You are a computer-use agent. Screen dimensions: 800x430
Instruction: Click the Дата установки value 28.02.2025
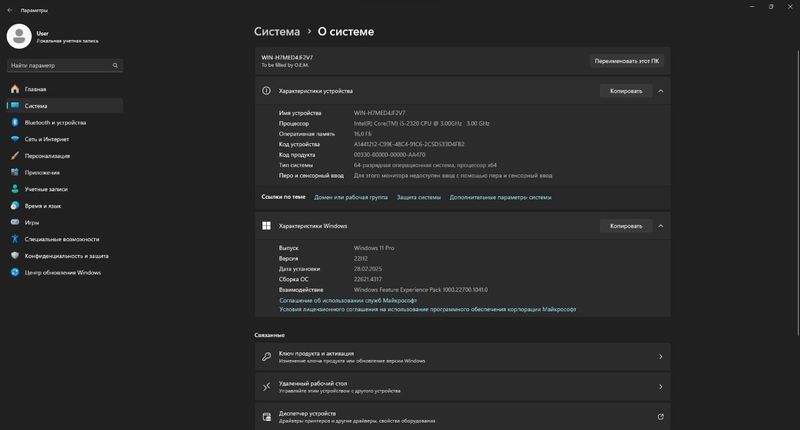pos(368,269)
